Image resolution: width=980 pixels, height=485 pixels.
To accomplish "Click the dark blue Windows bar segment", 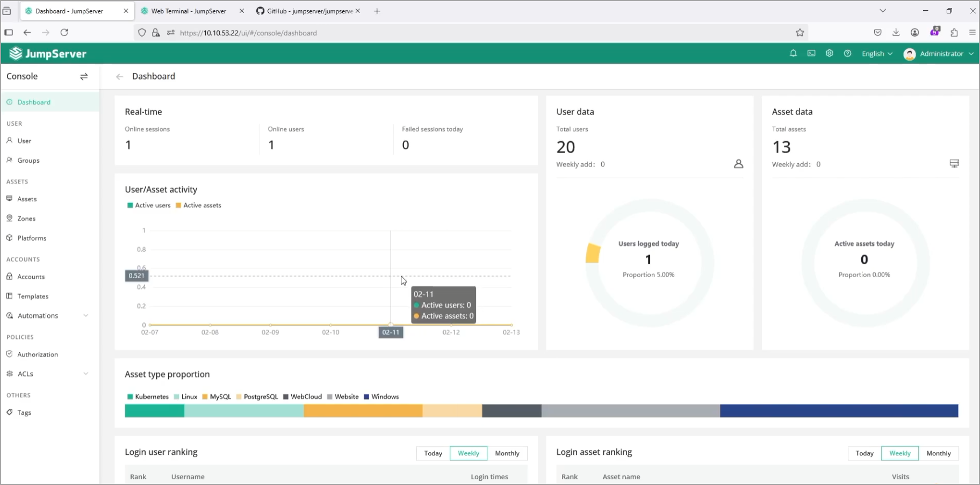I will (839, 411).
